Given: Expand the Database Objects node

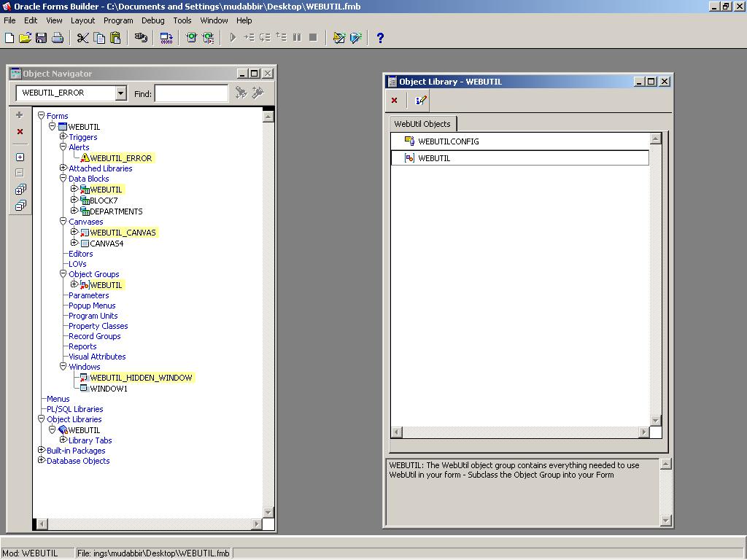Looking at the screenshot, I should 42,461.
